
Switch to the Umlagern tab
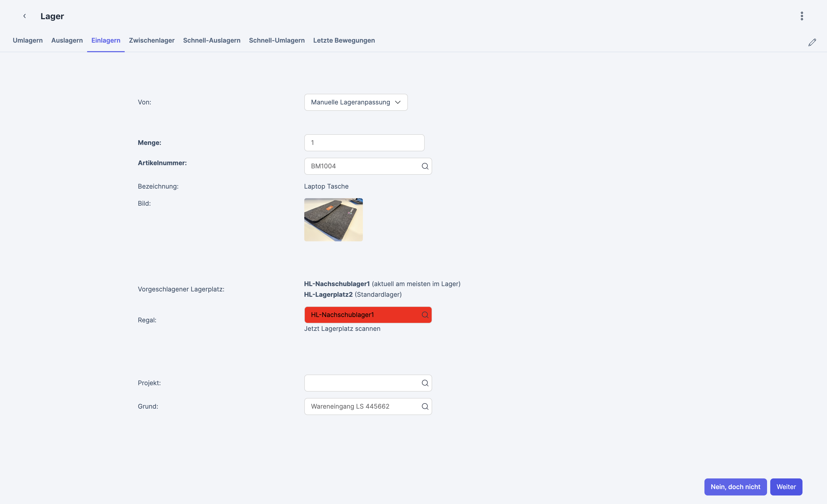tap(27, 40)
